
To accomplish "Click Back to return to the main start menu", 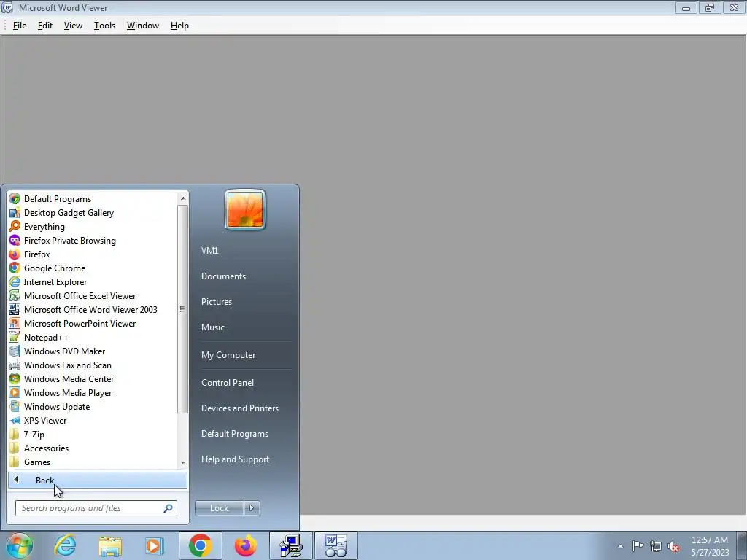I will point(98,480).
